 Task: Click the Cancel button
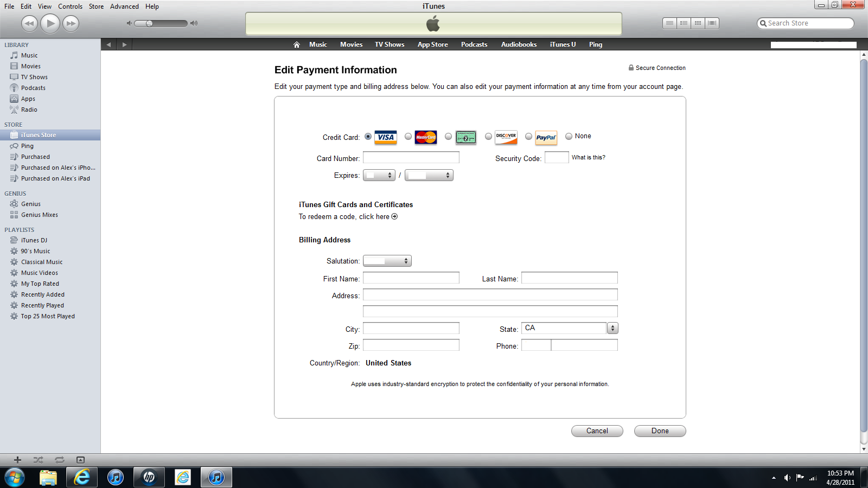tap(597, 431)
